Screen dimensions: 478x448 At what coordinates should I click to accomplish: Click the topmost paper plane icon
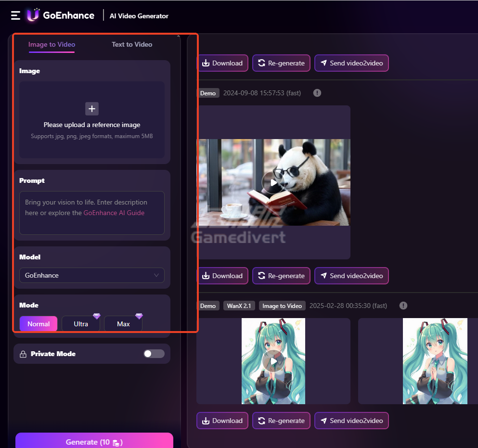[324, 63]
